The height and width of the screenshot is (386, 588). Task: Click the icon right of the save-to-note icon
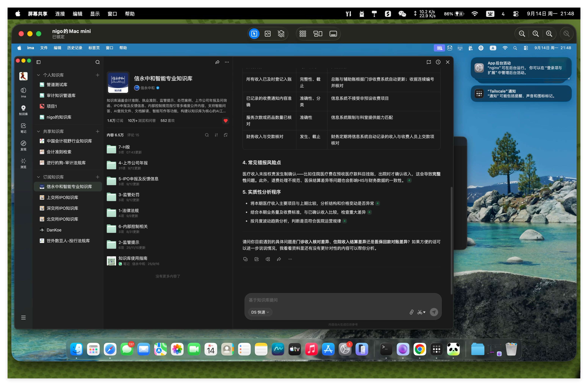coord(268,259)
